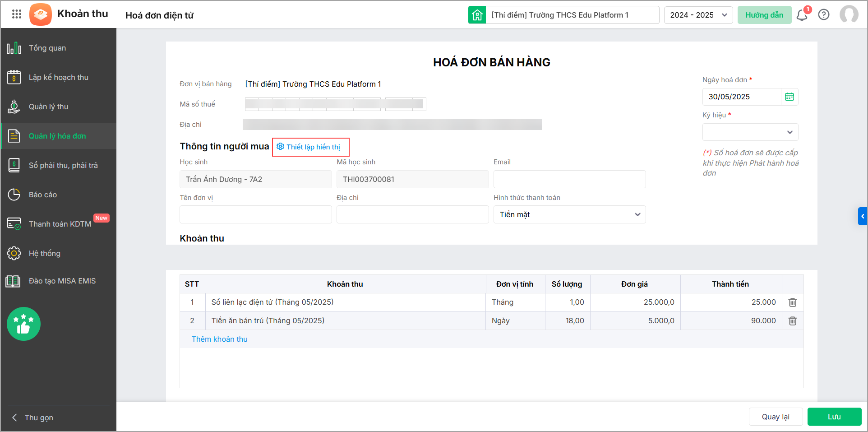Click the Báo cáo pie chart icon
This screenshot has height=432, width=868.
(14, 195)
